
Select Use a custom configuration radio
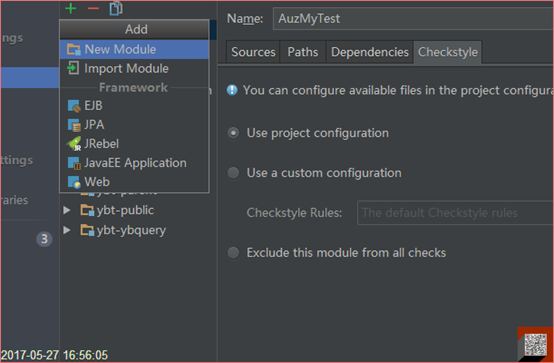[233, 173]
